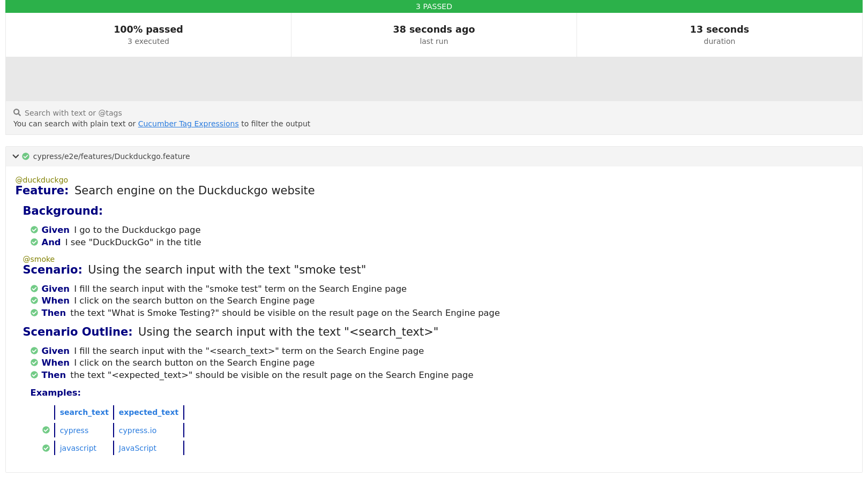
Task: Open the Cucumber Tag Expressions link
Action: [188, 124]
